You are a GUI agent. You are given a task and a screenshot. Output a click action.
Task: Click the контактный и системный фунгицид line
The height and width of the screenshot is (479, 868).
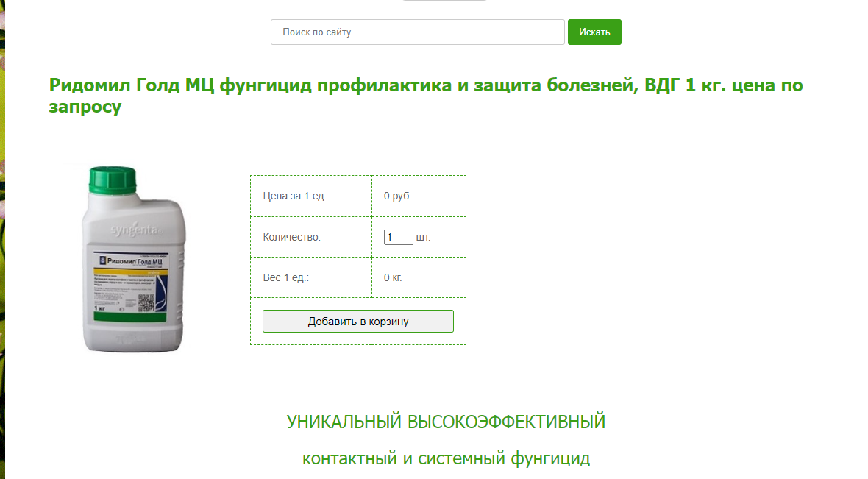(x=446, y=458)
